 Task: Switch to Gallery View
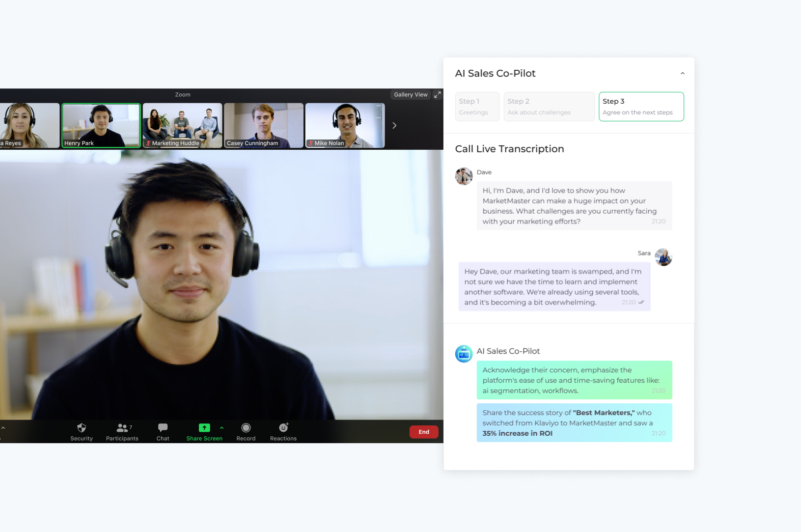coord(411,94)
